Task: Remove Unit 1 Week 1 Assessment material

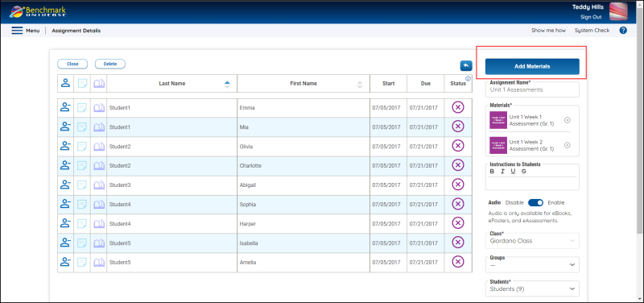Action: (568, 120)
